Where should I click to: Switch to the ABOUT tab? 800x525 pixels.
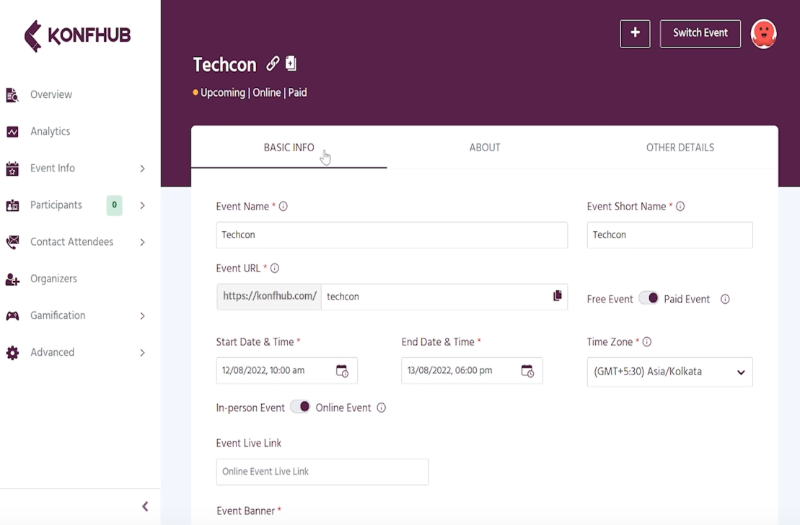click(484, 148)
